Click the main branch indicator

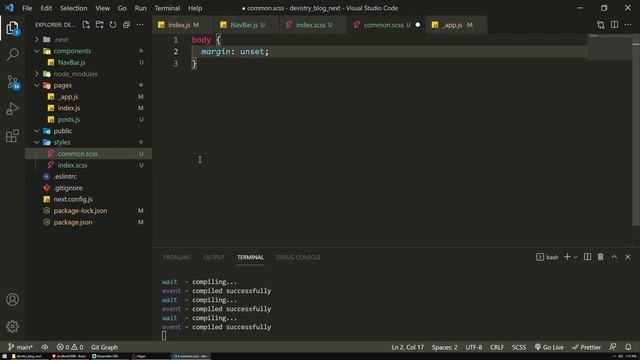coord(20,347)
